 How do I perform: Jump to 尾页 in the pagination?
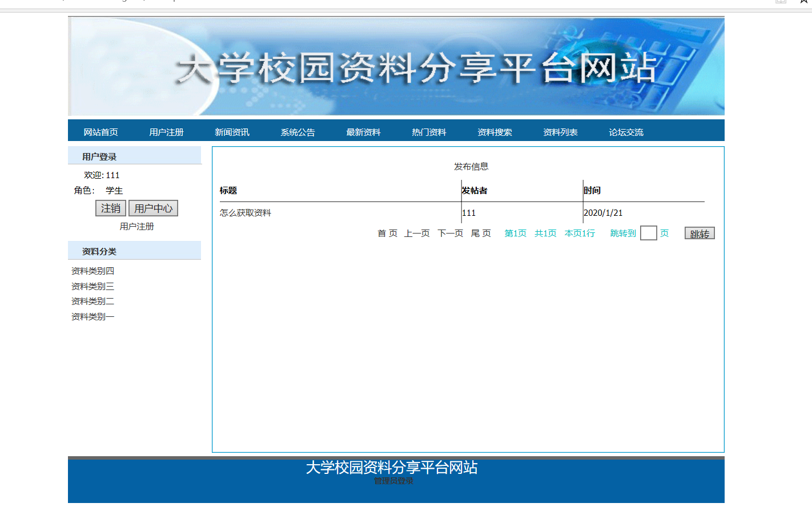[481, 233]
